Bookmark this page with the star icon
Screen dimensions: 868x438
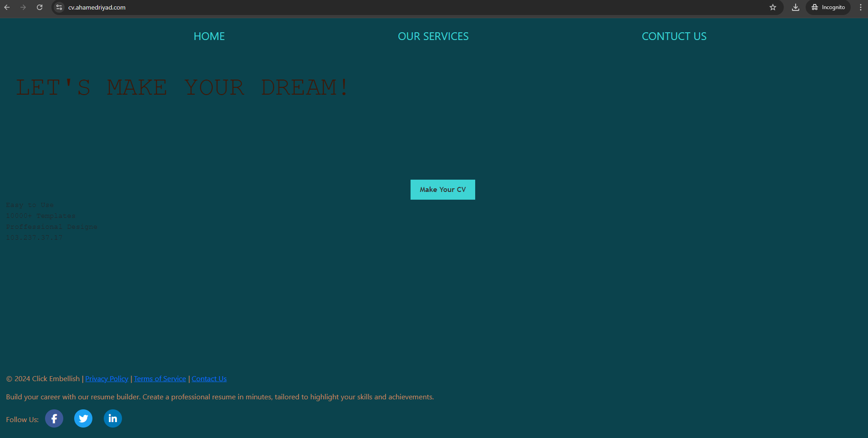[x=773, y=7]
